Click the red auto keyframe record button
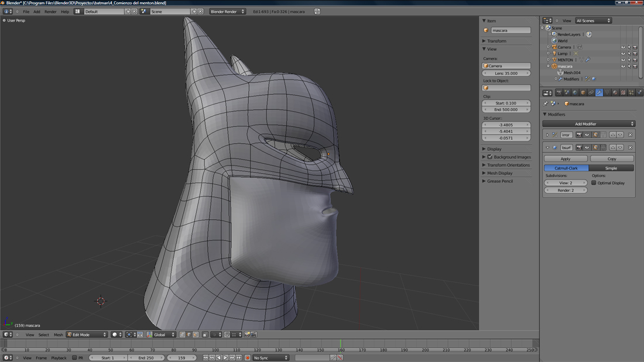This screenshot has width=644, height=362. [x=248, y=358]
